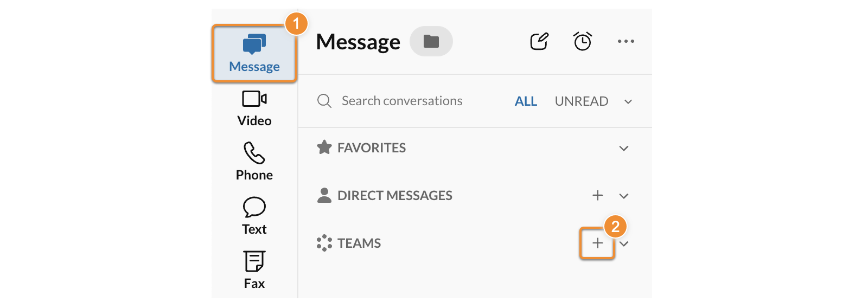Add a new direct message conversation
The width and height of the screenshot is (868, 308).
coord(597,195)
